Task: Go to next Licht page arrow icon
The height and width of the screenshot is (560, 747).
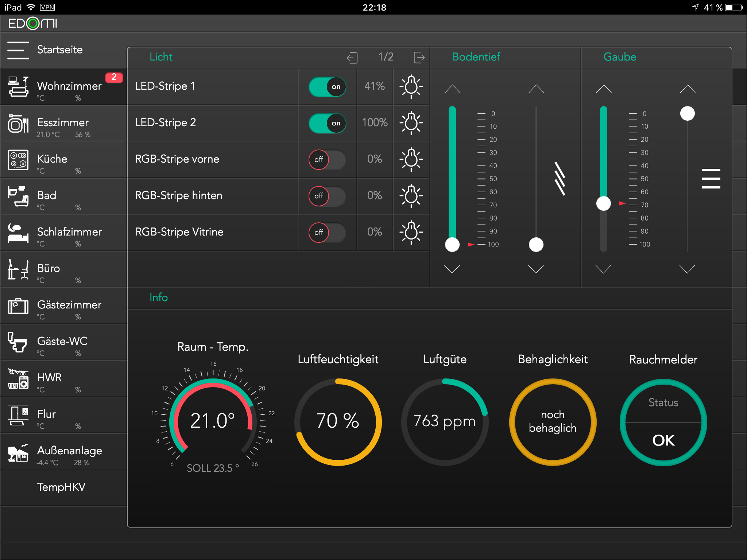Action: (x=419, y=57)
